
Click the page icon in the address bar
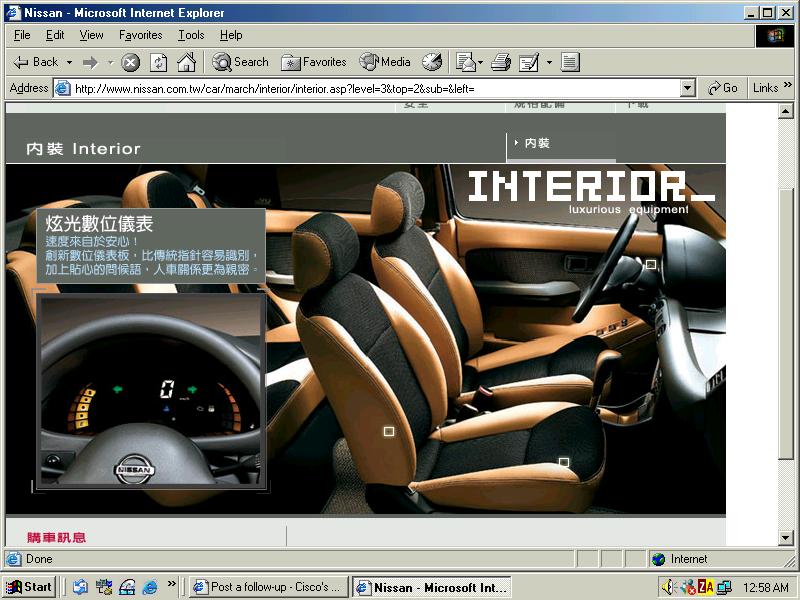tap(63, 88)
